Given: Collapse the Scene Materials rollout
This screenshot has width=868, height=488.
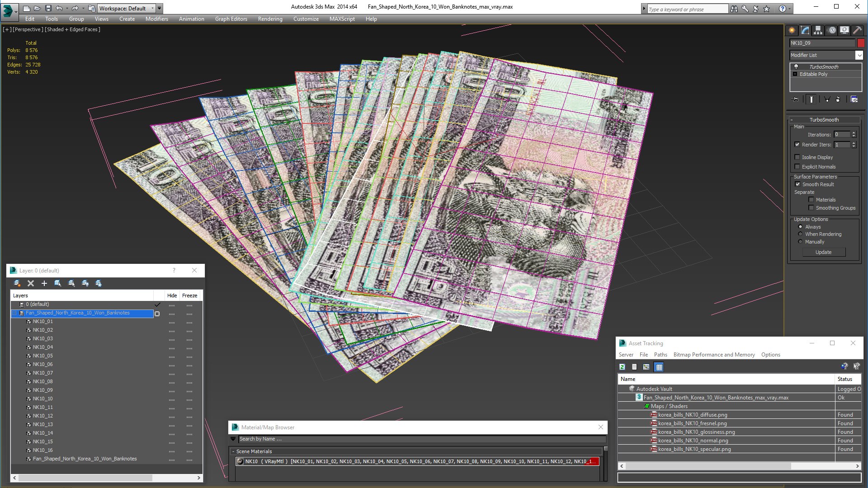Looking at the screenshot, I should pyautogui.click(x=233, y=451).
